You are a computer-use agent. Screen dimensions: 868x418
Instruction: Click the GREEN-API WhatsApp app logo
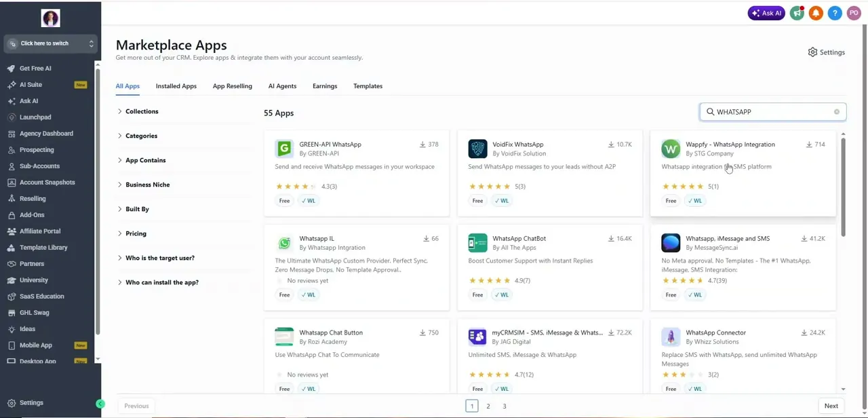point(284,149)
